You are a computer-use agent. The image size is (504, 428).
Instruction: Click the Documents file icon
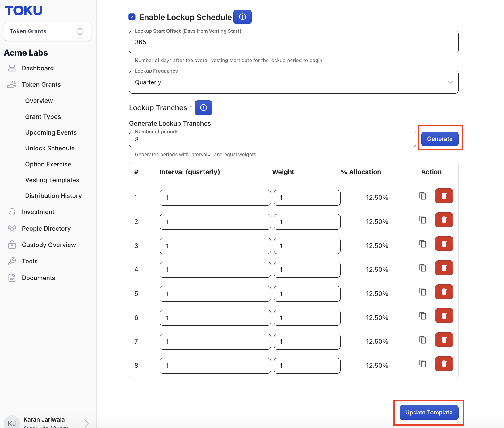[x=12, y=278]
